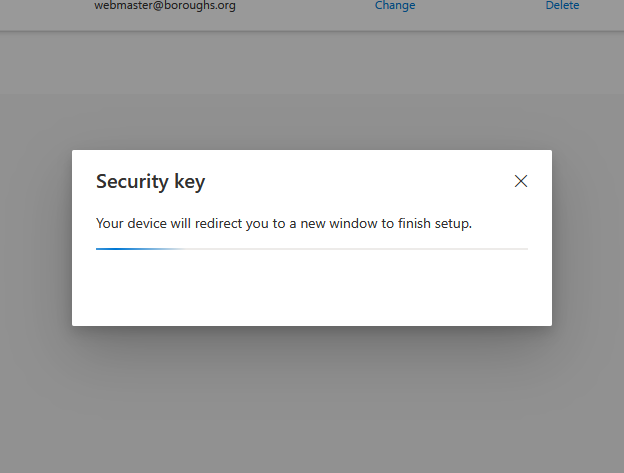This screenshot has width=624, height=473.
Task: Select the webmaster@boroughs.org email address
Action: tap(165, 6)
